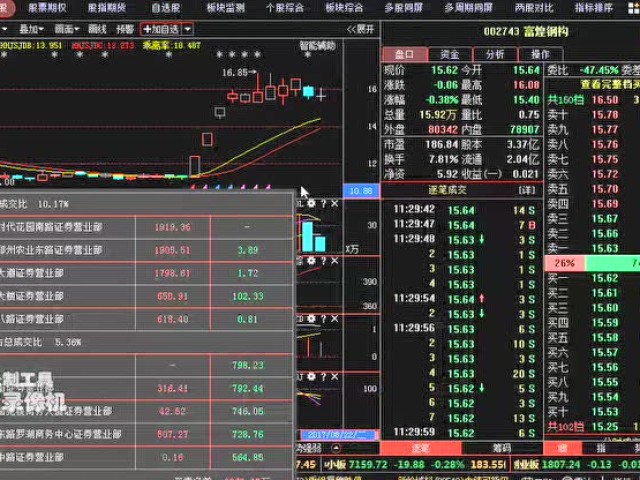Screen dimensions: 640x480
Task: Open the 自选股 menu
Action: point(166,8)
